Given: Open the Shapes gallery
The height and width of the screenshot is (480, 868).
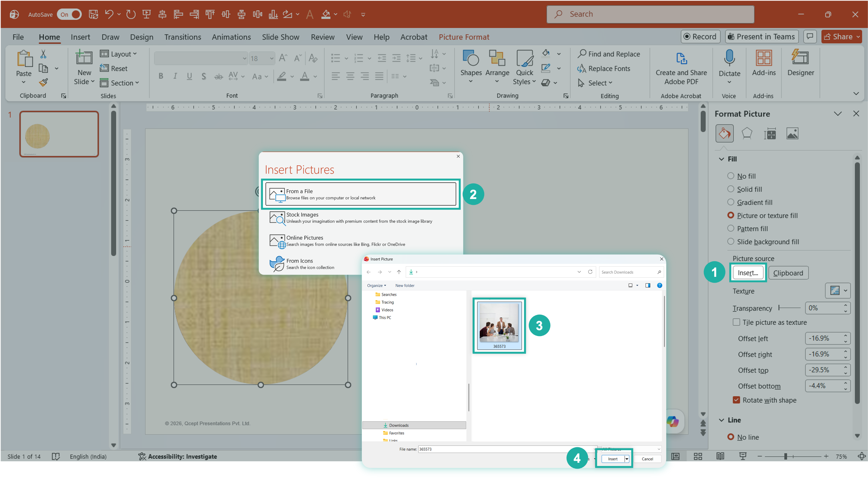Looking at the screenshot, I should (471, 67).
